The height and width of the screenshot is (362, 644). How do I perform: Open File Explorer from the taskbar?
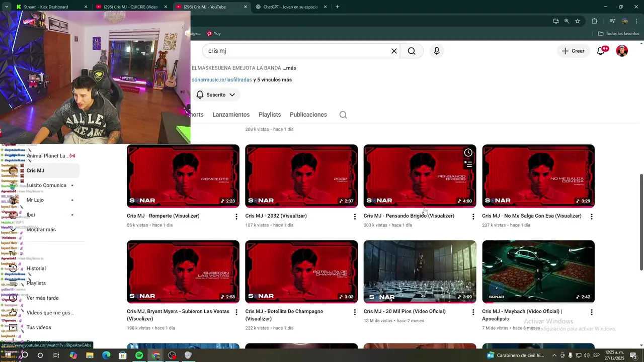pyautogui.click(x=90, y=355)
